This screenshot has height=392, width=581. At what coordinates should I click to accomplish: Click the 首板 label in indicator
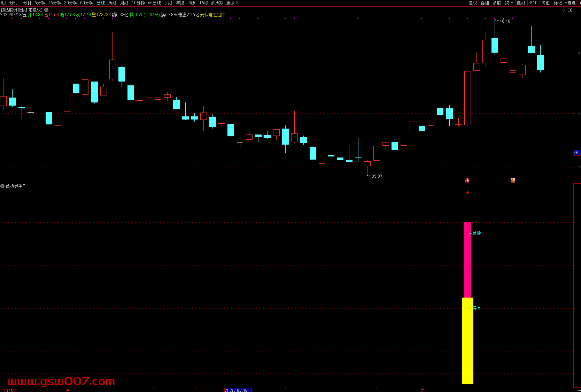click(x=477, y=233)
